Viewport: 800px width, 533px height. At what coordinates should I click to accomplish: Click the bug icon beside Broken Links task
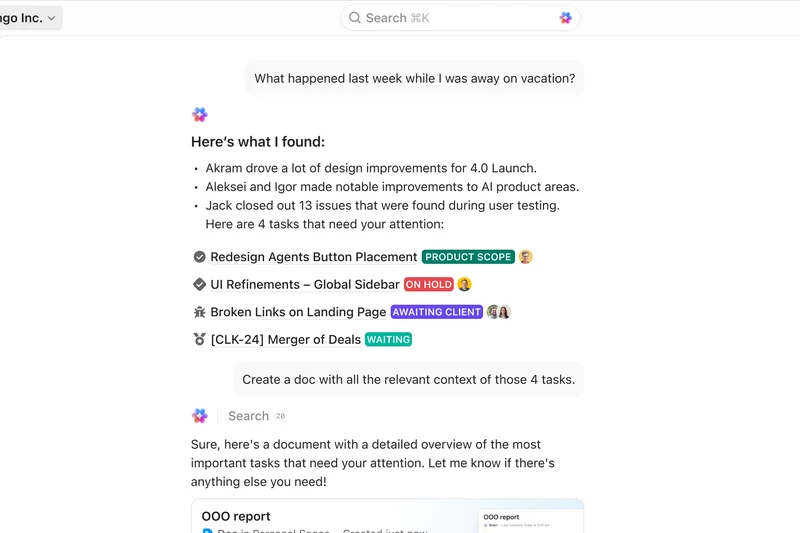coord(200,312)
